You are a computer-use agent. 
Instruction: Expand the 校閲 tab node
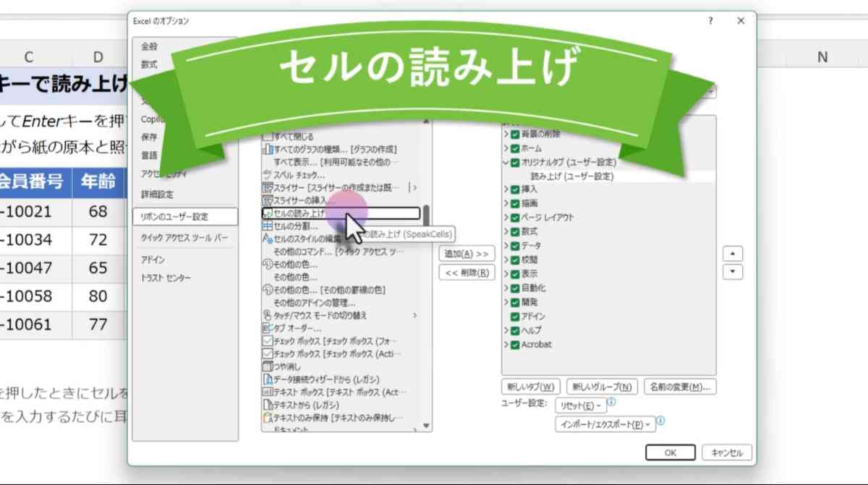pyautogui.click(x=506, y=260)
